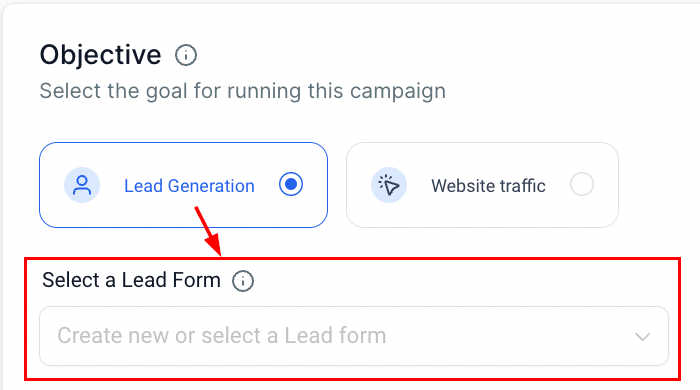Choose the Lead Generation objective card

[183, 185]
